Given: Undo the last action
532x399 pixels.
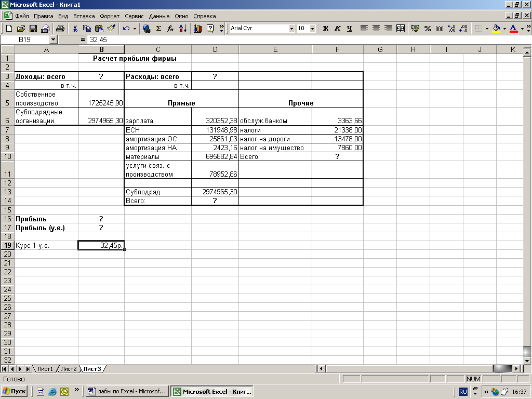Looking at the screenshot, I should click(x=126, y=29).
